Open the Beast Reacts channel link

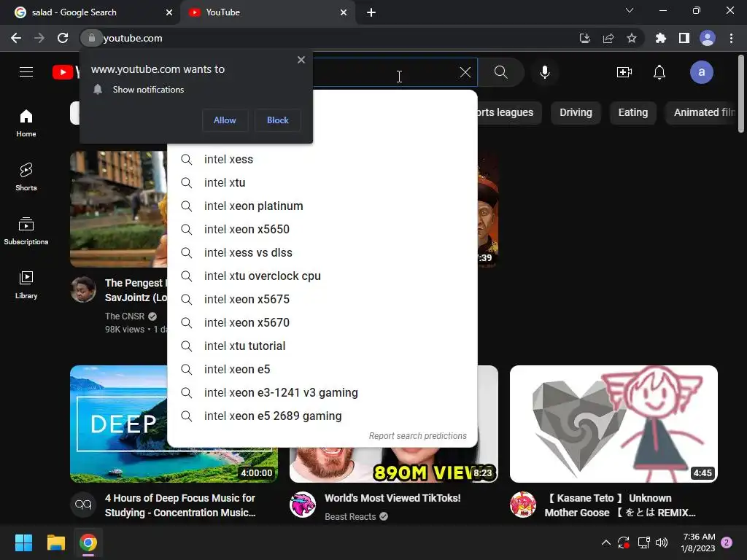point(350,517)
